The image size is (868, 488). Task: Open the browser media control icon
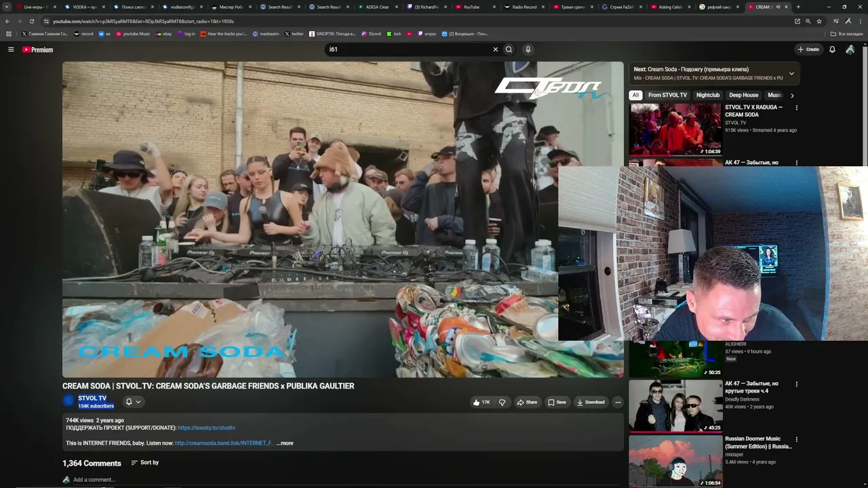pyautogui.click(x=836, y=21)
